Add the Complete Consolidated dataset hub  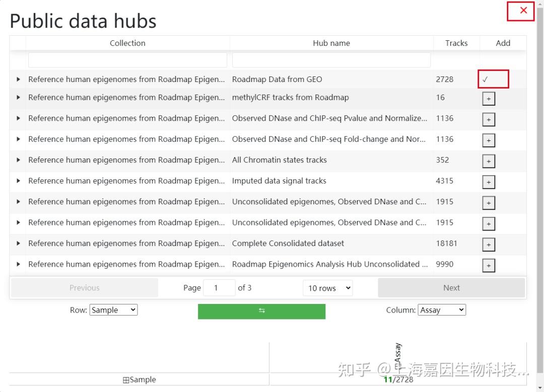click(488, 244)
